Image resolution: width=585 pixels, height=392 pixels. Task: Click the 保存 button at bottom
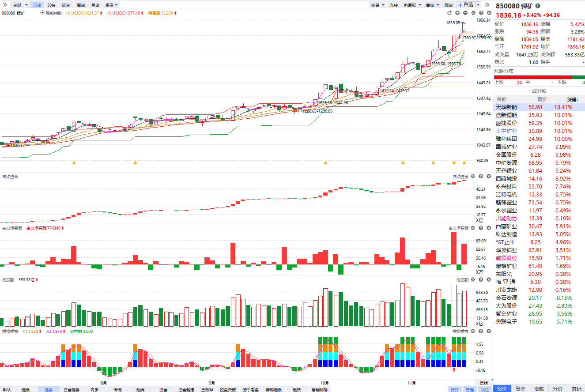click(x=454, y=389)
